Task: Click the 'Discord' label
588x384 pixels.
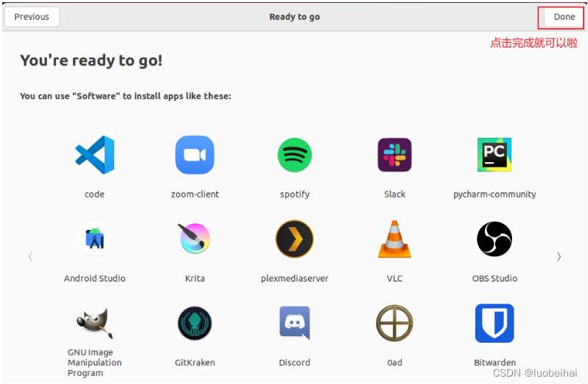Action: 295,363
